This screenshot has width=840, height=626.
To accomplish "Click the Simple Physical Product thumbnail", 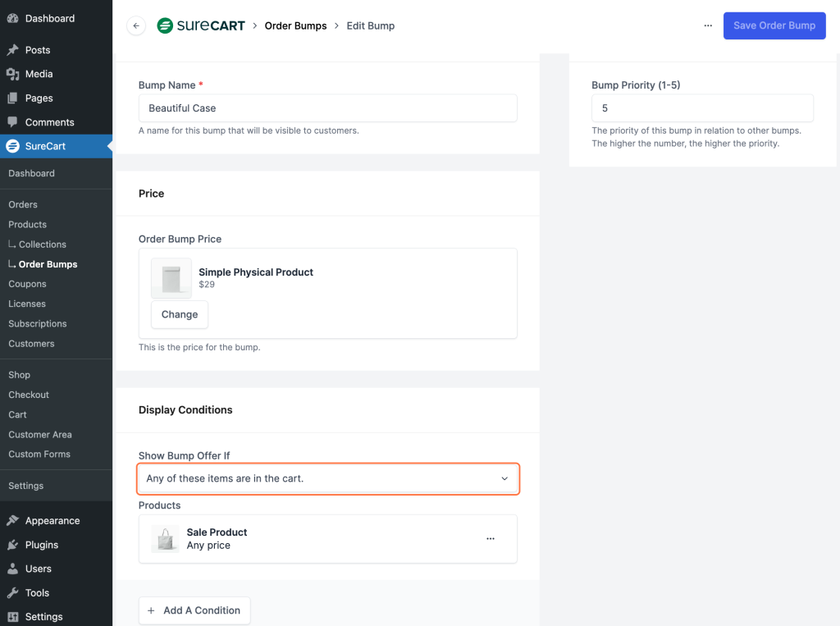I will coord(171,278).
